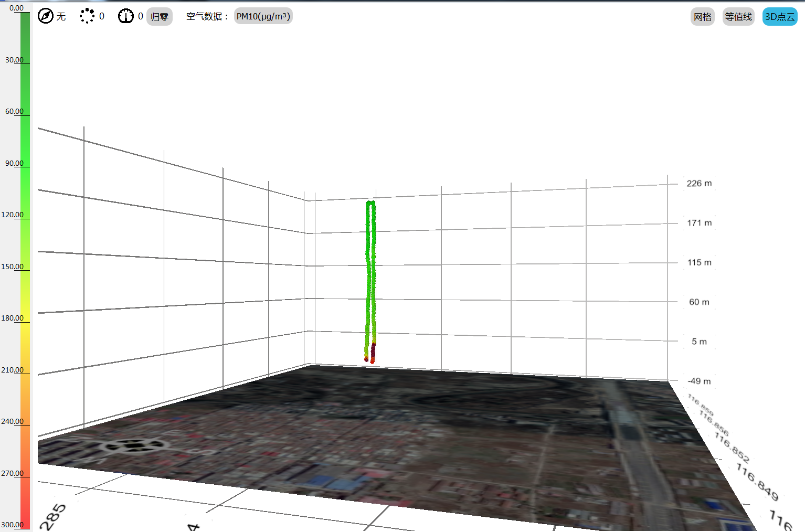Image resolution: width=805 pixels, height=532 pixels.
Task: Click the gauge meter icon
Action: tap(126, 16)
